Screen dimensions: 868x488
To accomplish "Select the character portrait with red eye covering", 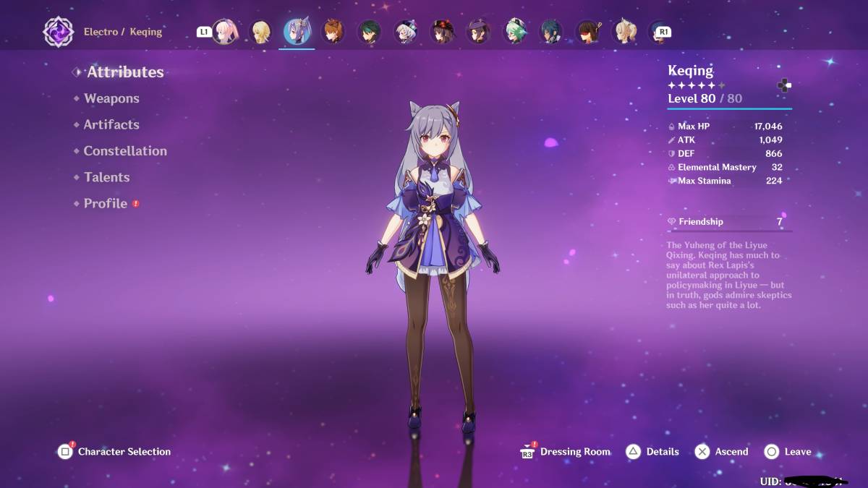I will (x=587, y=32).
